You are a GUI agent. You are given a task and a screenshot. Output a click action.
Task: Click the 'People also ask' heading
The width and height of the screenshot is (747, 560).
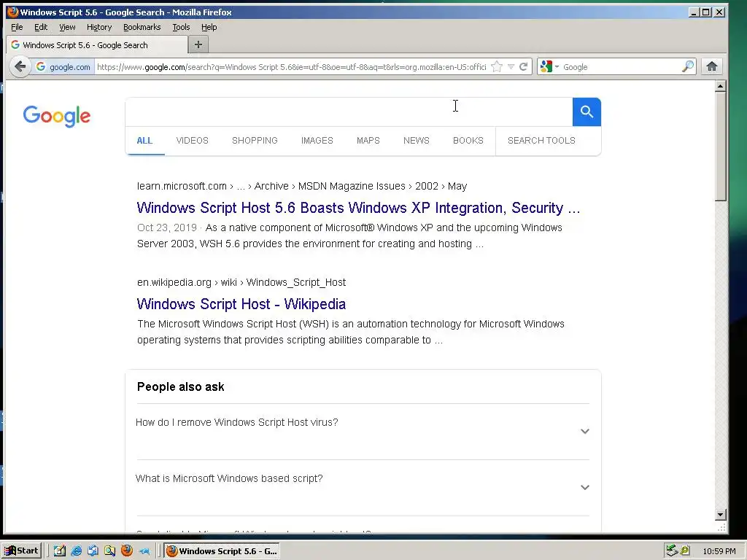coord(181,386)
